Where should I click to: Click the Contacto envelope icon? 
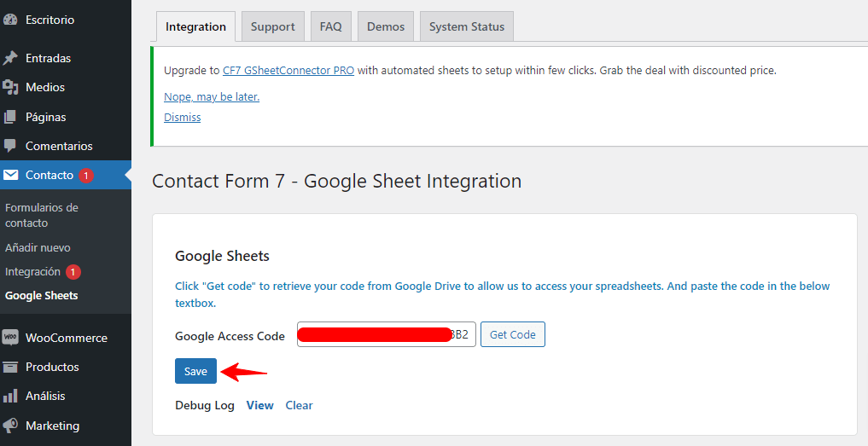tap(10, 176)
